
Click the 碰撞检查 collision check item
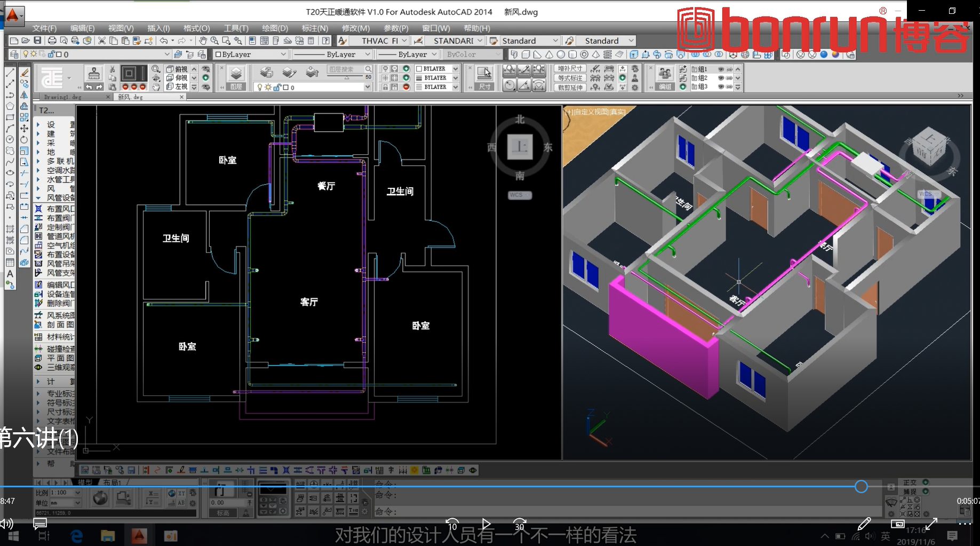point(55,349)
